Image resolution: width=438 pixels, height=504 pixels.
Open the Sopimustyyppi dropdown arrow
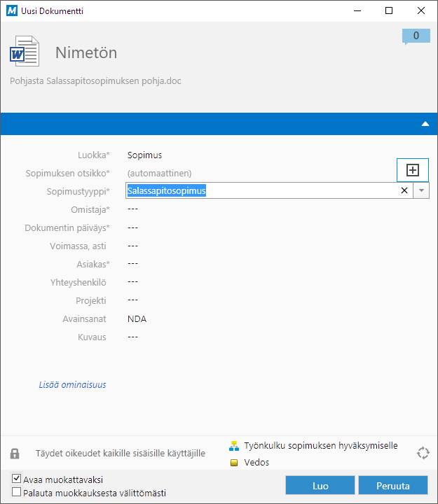pyautogui.click(x=421, y=190)
